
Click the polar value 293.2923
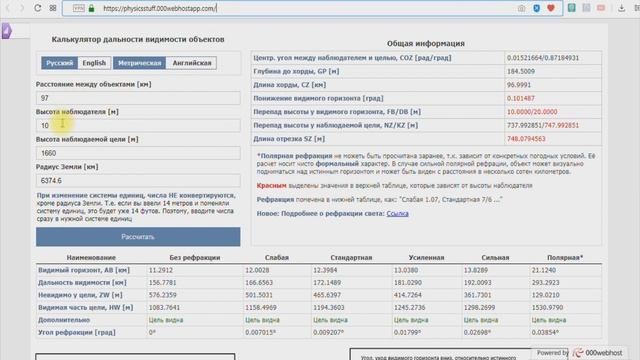coord(546,282)
